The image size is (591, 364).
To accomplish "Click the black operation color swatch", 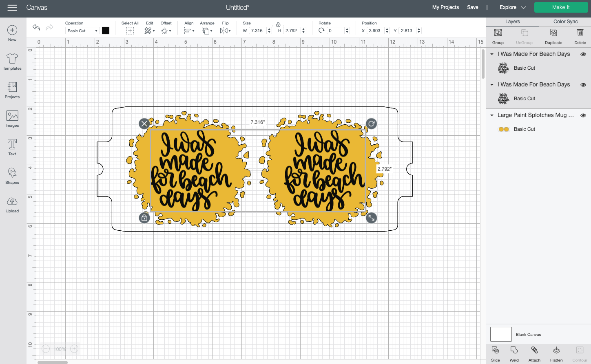I will point(106,31).
